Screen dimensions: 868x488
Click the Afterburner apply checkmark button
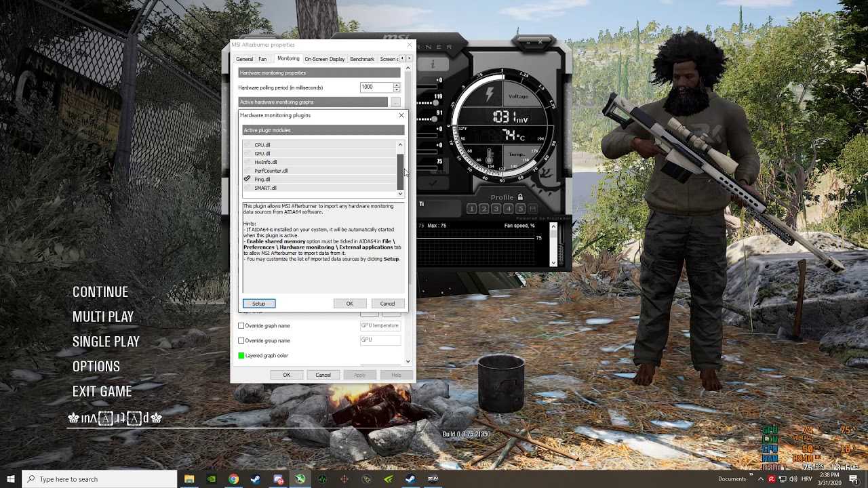coord(433,184)
